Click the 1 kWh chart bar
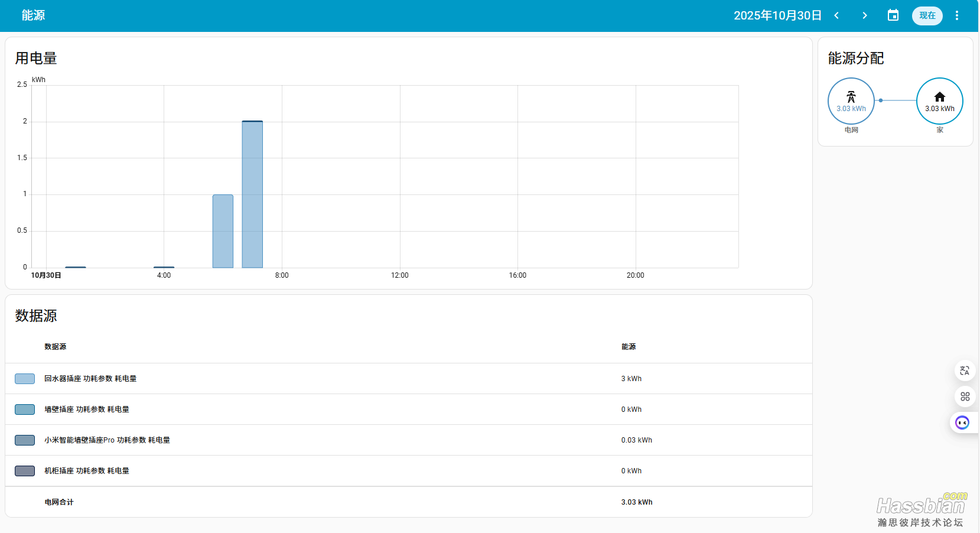The height and width of the screenshot is (533, 980). (223, 231)
